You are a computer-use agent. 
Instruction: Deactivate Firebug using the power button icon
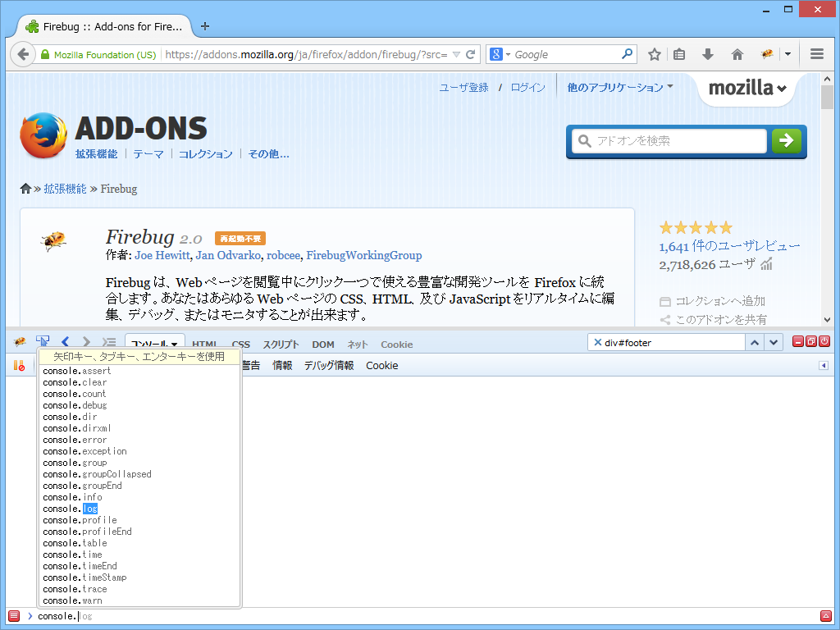pyautogui.click(x=824, y=342)
